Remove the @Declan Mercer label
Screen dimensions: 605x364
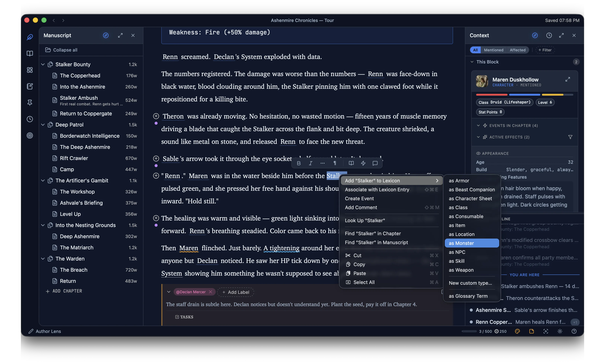tap(210, 292)
